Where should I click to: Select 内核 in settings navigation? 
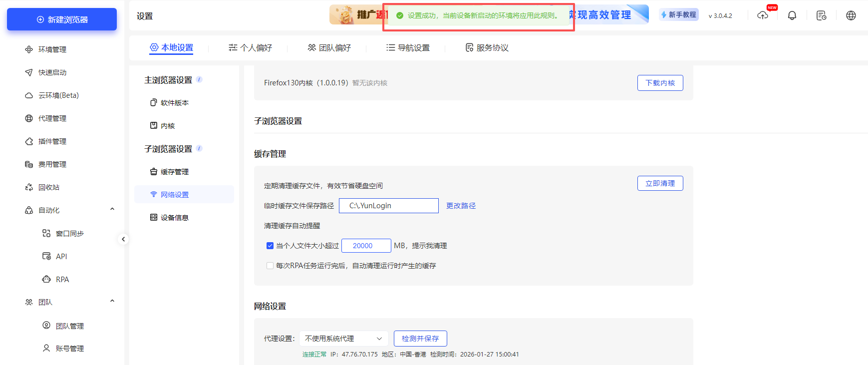[x=184, y=126]
